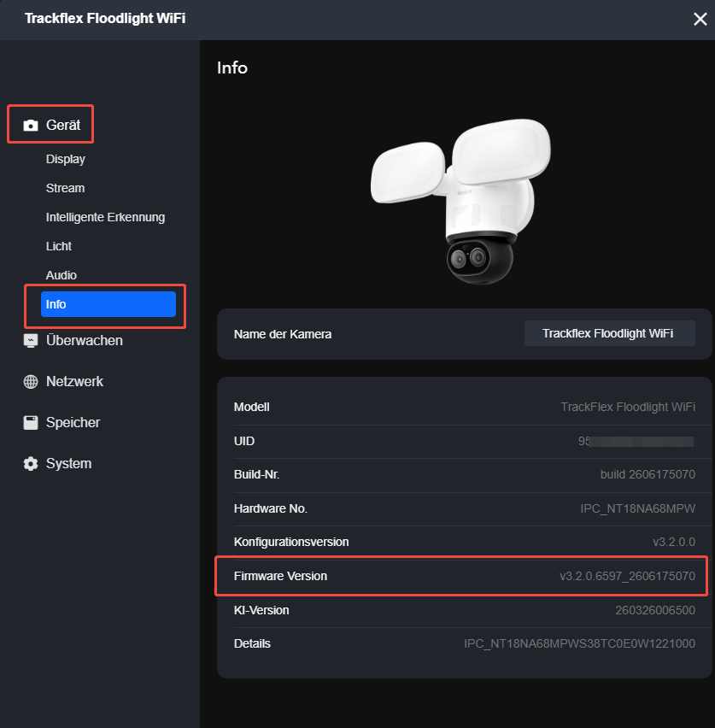Click the Info page heading

232,68
